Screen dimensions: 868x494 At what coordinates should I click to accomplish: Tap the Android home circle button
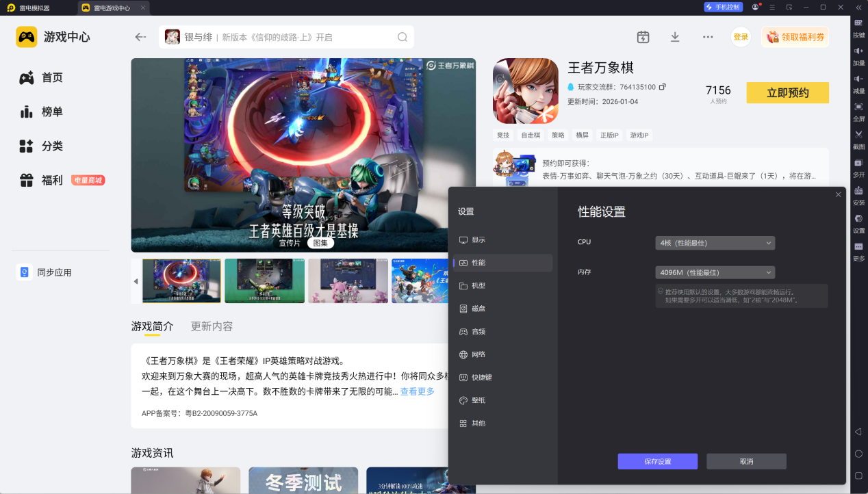(x=858, y=454)
